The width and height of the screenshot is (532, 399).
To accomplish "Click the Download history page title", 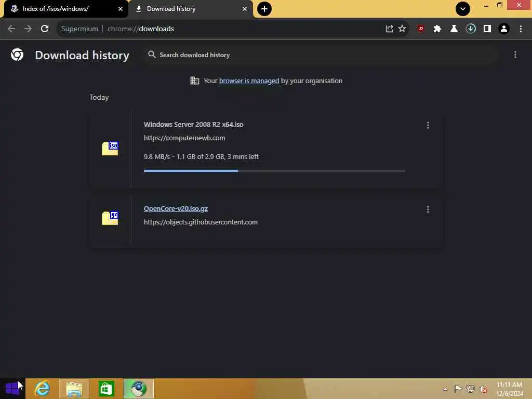I will (x=82, y=55).
